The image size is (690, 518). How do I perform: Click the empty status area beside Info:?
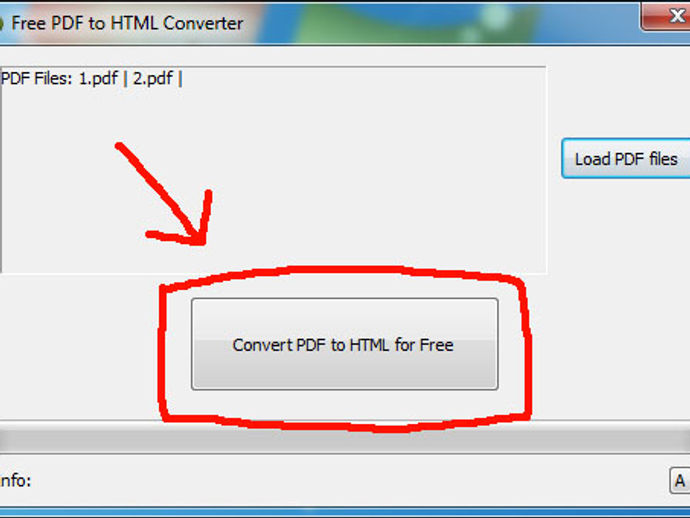click(x=348, y=481)
